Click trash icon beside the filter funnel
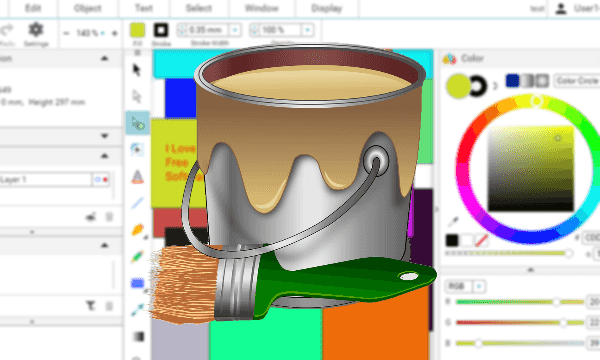The width and height of the screenshot is (600, 360). click(x=109, y=306)
